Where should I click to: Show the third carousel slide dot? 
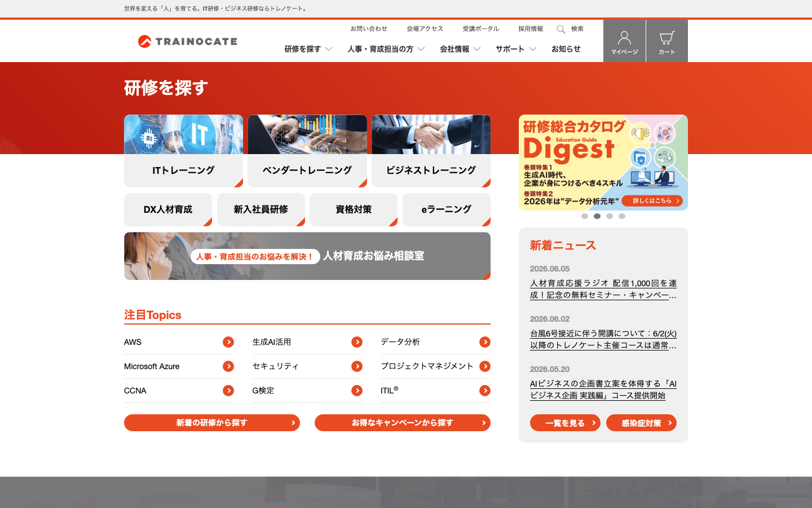click(610, 216)
